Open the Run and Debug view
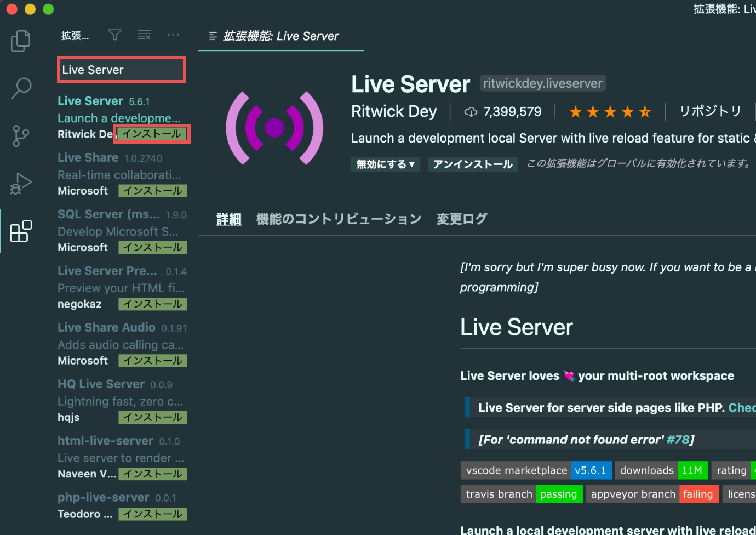 (20, 183)
